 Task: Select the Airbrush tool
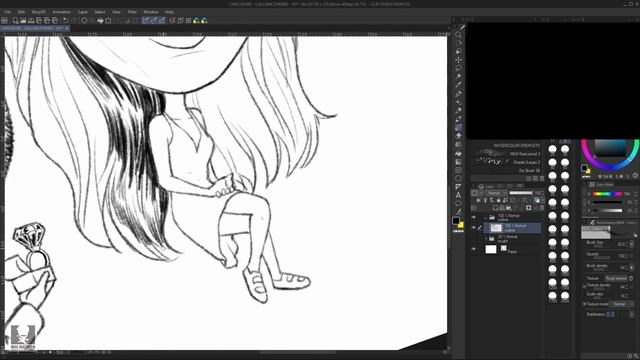point(458,119)
